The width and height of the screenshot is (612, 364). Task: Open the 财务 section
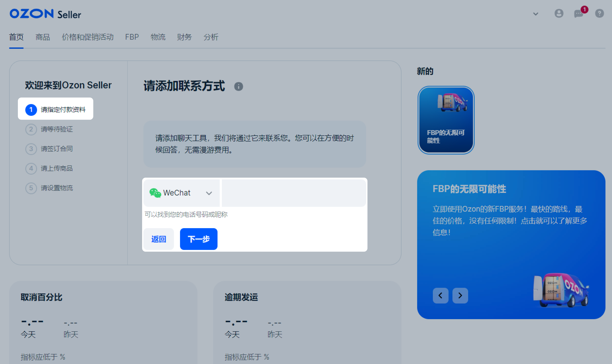tap(184, 37)
